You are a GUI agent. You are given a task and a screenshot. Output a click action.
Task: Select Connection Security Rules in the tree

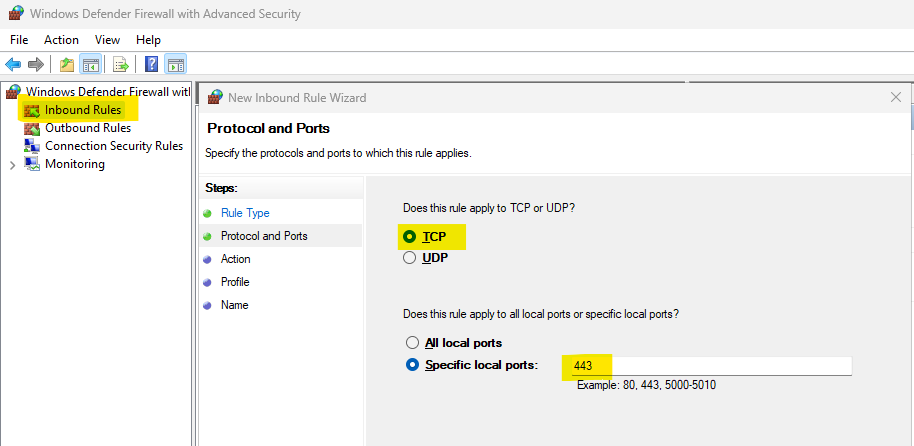coord(113,146)
